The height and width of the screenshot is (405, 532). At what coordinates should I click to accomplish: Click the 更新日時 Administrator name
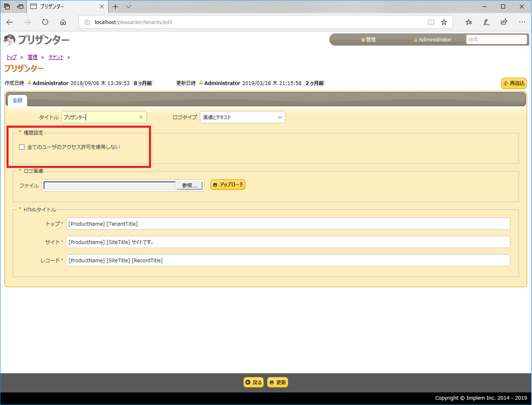tap(222, 83)
